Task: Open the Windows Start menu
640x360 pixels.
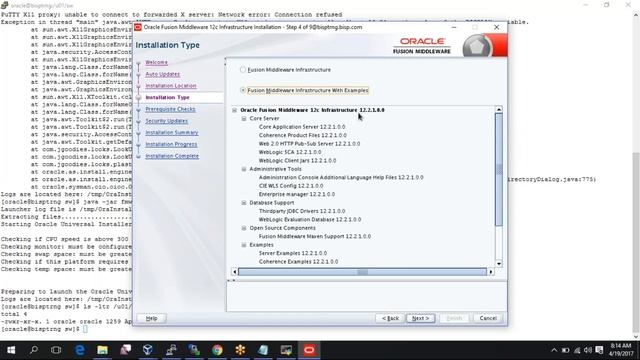Action: coord(11,350)
